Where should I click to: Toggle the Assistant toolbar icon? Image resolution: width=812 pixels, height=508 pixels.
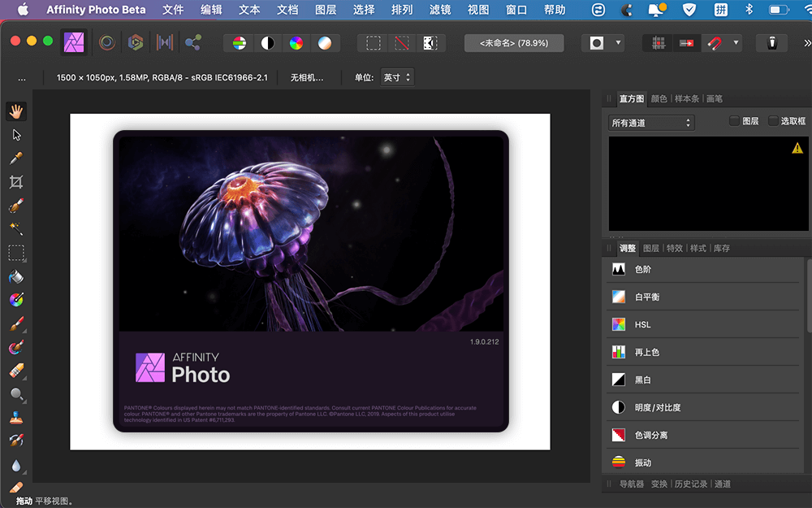coord(771,43)
